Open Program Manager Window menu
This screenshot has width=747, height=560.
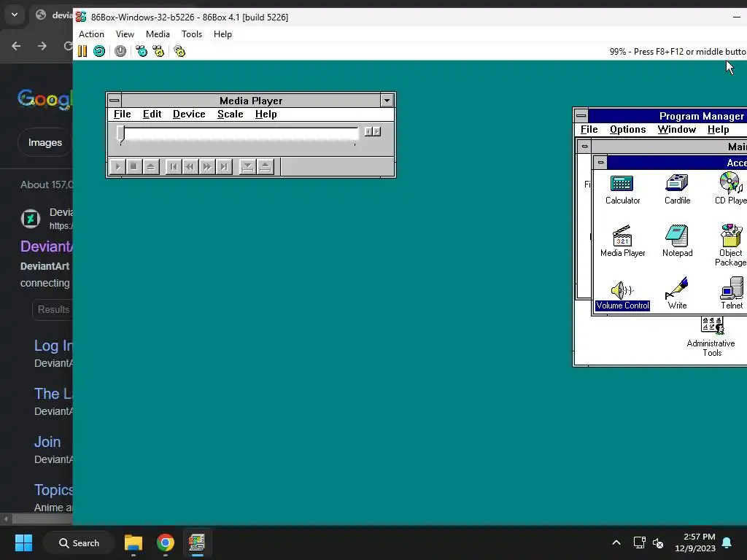pos(676,130)
